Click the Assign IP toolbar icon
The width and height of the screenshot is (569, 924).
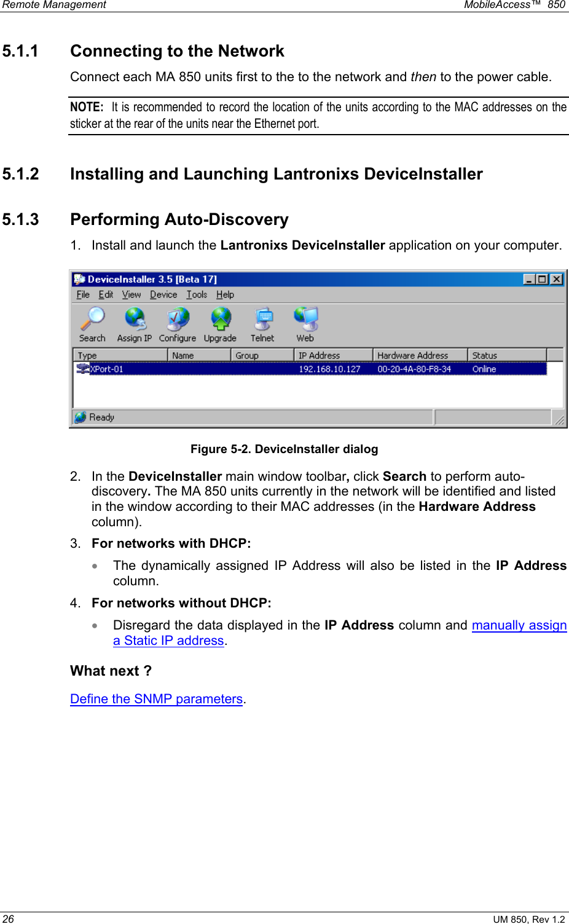(135, 318)
